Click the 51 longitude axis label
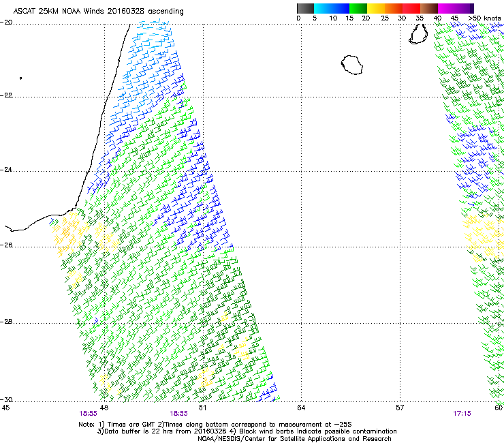 202,408
